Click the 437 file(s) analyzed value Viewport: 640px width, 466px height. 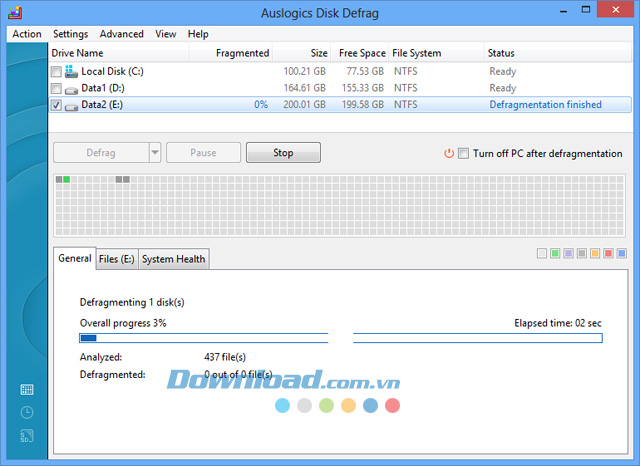(225, 357)
